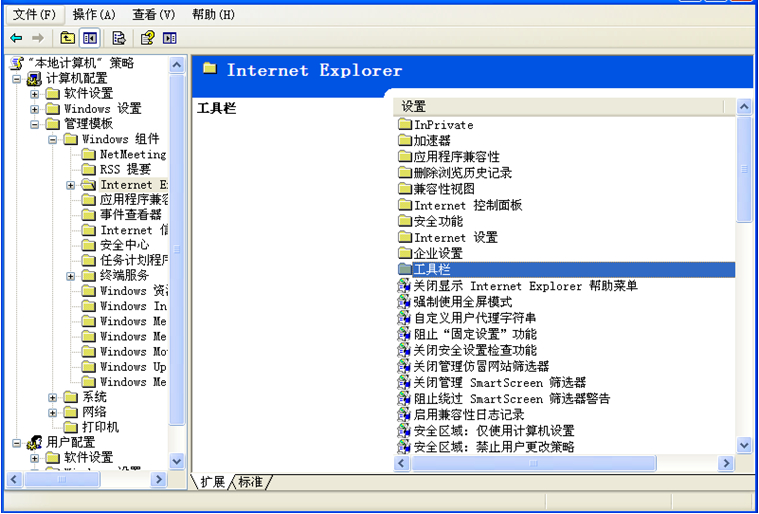759x514 pixels.
Task: Collapse the 管理模板 tree node
Action: tap(35, 124)
